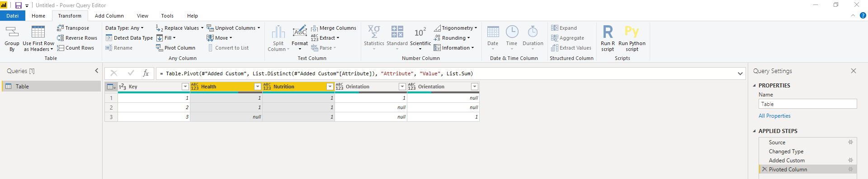The width and height of the screenshot is (868, 179).
Task: Delete the Pivoted Column step with X icon
Action: [764, 169]
